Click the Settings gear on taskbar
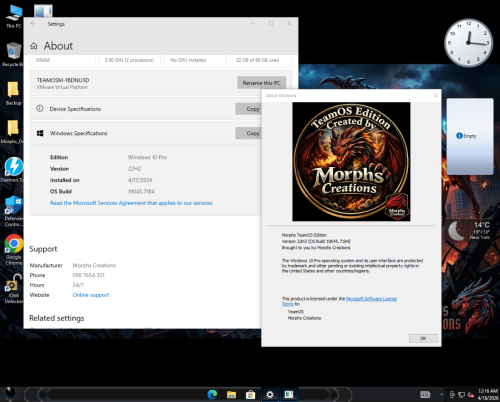Screen dimensions: 500x402 click(x=270, y=395)
